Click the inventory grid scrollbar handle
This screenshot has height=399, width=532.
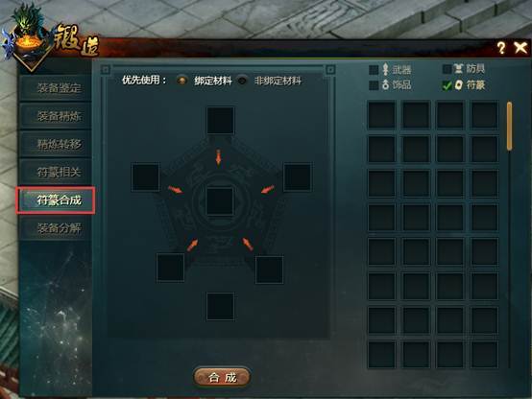509,126
